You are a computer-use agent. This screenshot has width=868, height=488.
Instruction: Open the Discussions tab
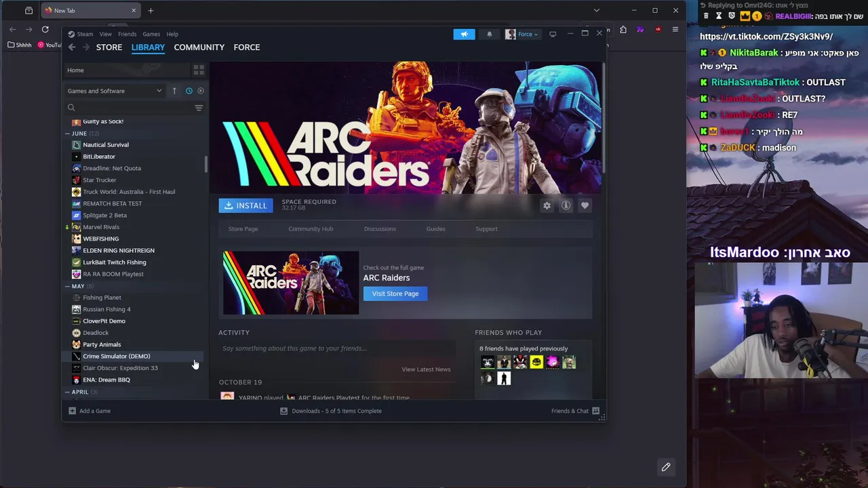(380, 229)
